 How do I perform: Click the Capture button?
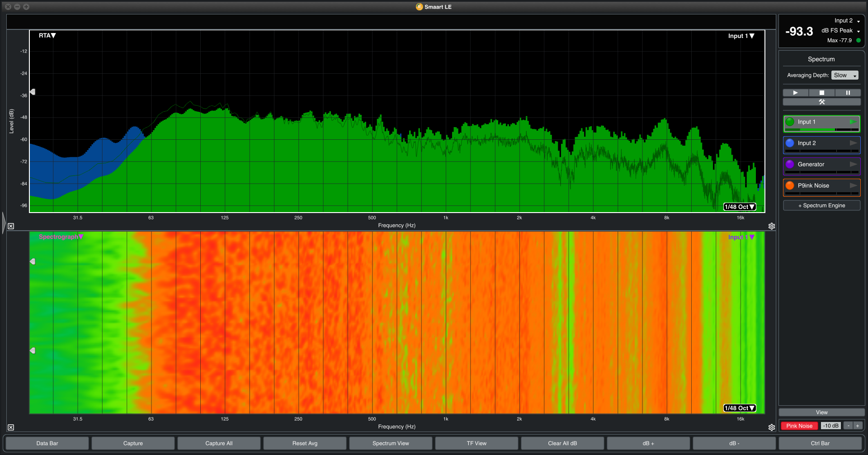click(x=133, y=443)
